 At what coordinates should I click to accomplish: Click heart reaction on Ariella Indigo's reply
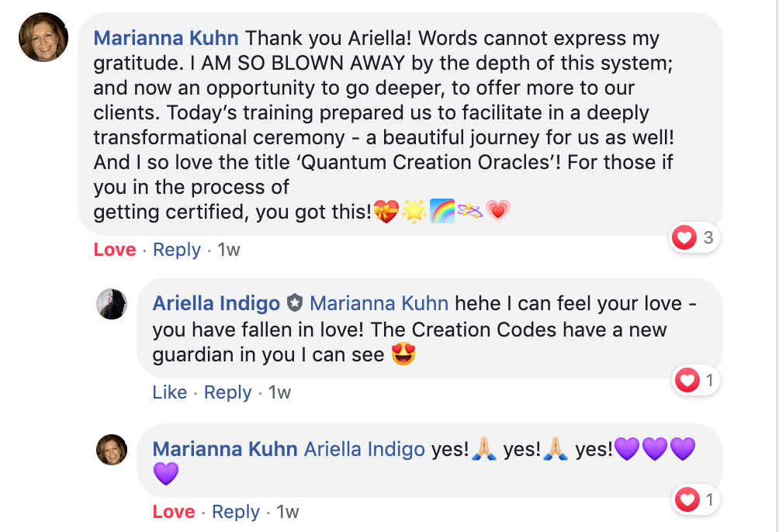tap(687, 380)
